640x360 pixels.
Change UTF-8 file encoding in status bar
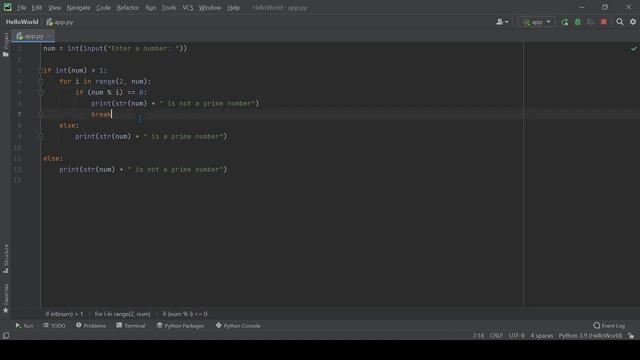click(516, 336)
